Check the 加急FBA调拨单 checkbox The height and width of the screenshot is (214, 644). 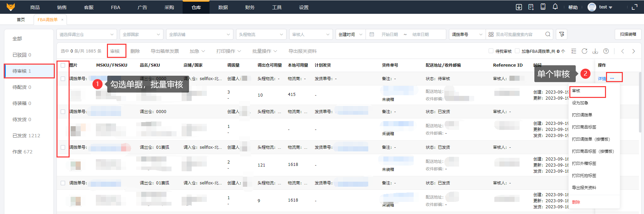(517, 51)
